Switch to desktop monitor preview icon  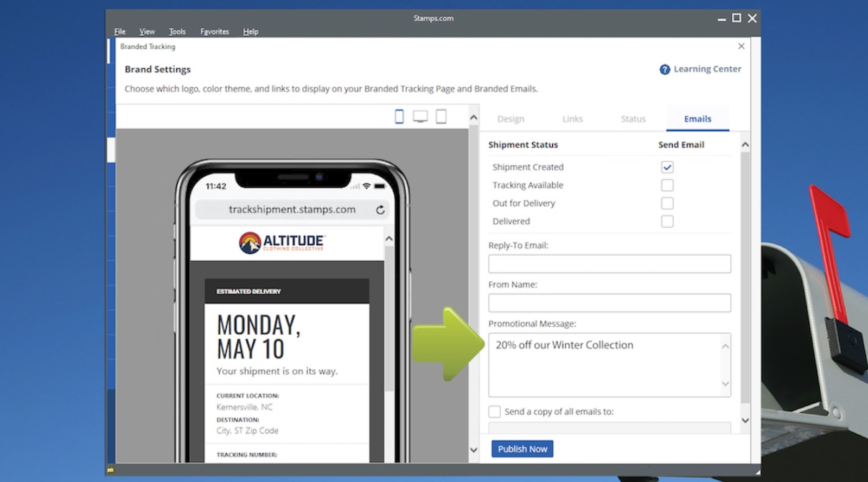(x=420, y=117)
